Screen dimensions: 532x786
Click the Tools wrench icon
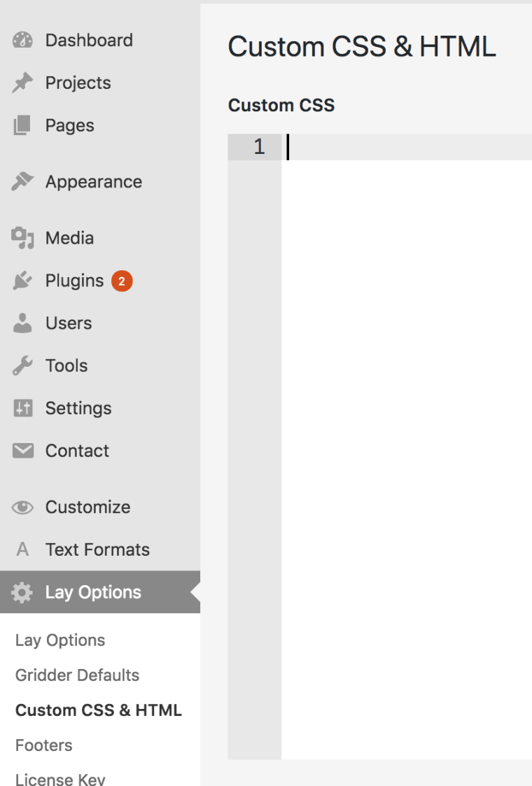click(22, 366)
